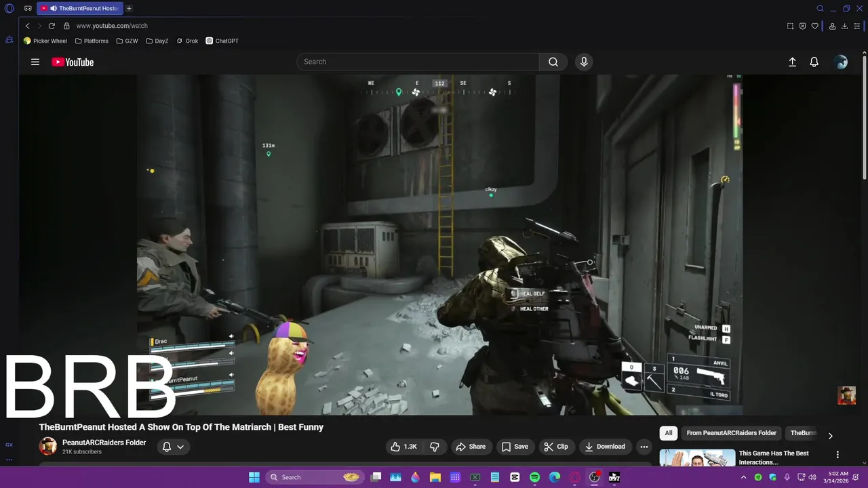Mute the tab using speaker icon
The height and width of the screenshot is (488, 868).
pyautogui.click(x=54, y=9)
